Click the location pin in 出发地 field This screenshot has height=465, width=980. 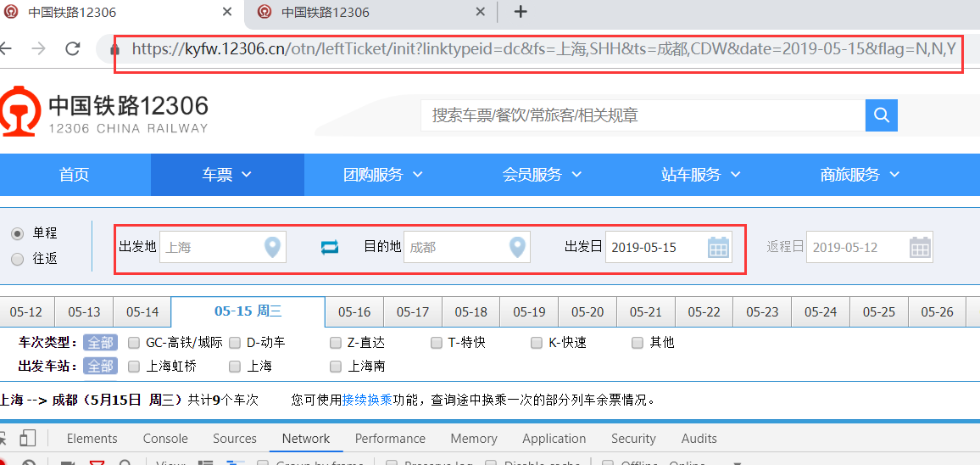click(x=272, y=247)
